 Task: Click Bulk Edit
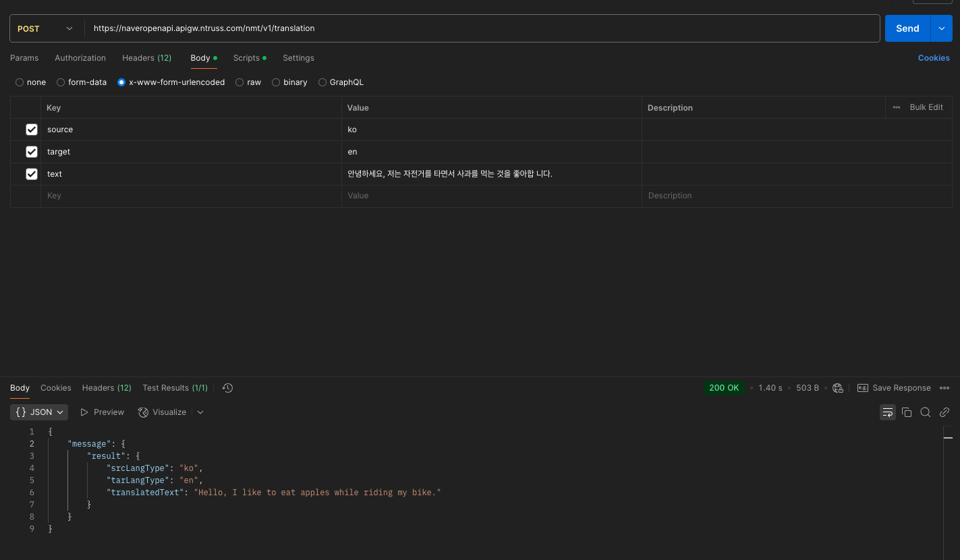tap(926, 107)
